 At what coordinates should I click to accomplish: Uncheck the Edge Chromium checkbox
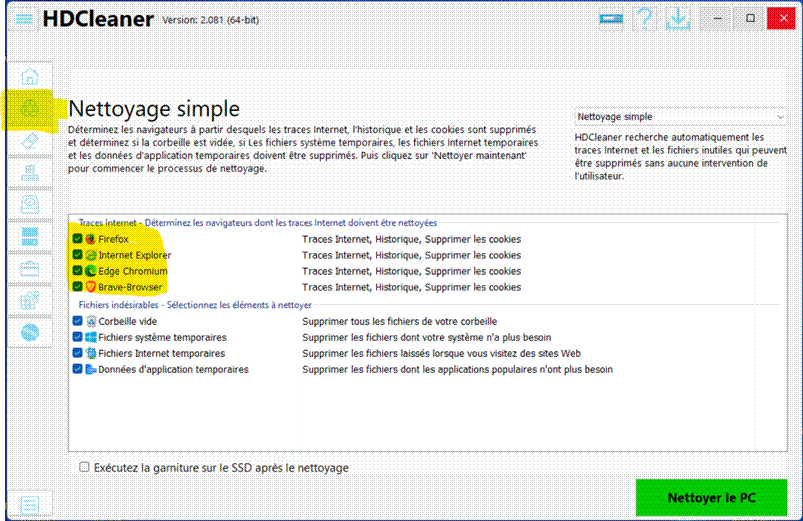pos(77,270)
